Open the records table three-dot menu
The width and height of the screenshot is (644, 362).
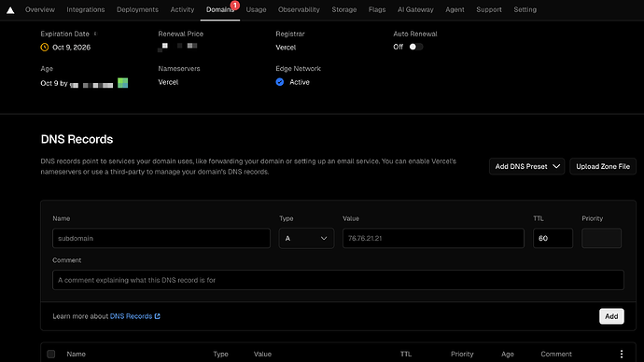pos(622,354)
